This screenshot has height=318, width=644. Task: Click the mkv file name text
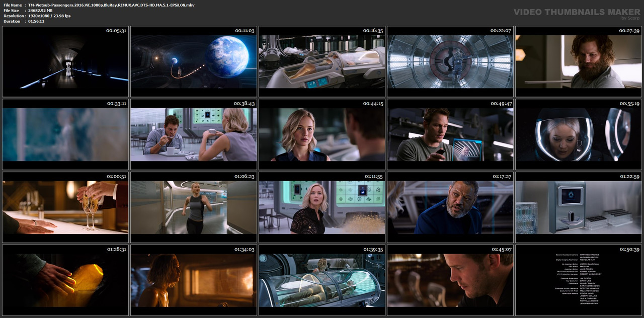[111, 5]
